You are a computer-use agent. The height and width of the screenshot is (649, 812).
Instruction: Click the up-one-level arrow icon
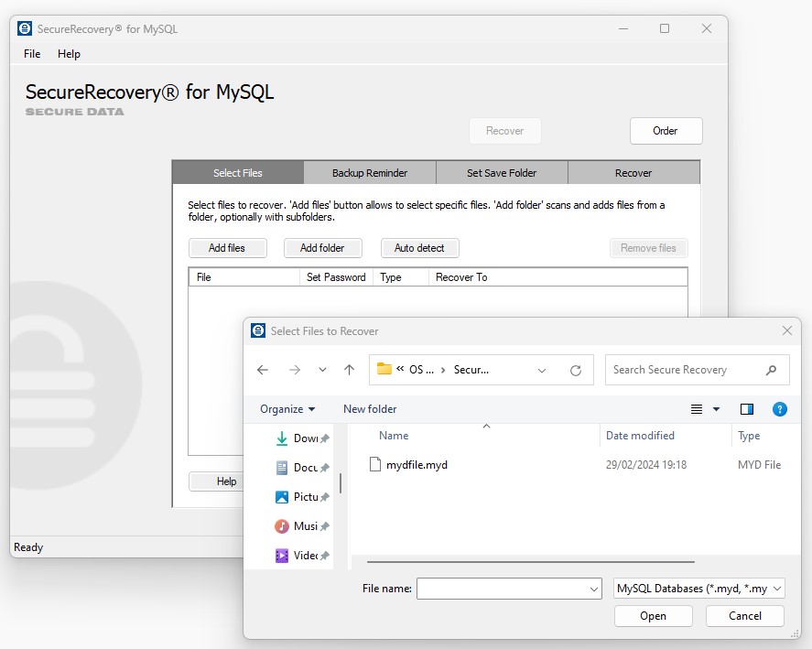tap(349, 370)
